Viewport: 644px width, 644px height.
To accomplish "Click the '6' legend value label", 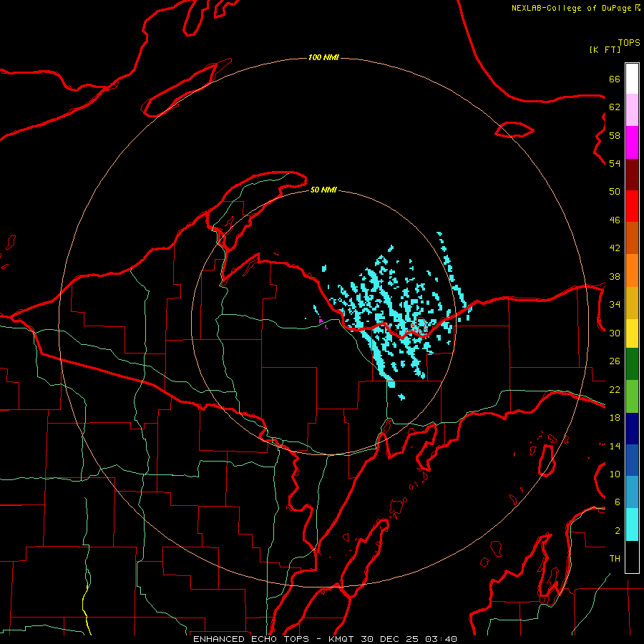I will (618, 502).
